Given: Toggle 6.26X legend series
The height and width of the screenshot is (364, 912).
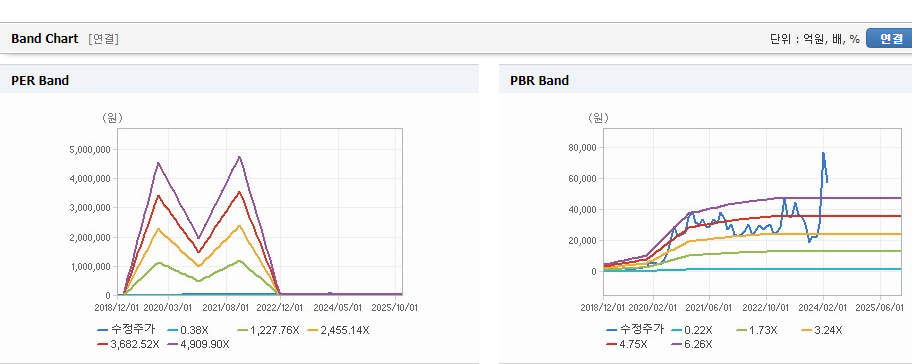Looking at the screenshot, I should [692, 344].
